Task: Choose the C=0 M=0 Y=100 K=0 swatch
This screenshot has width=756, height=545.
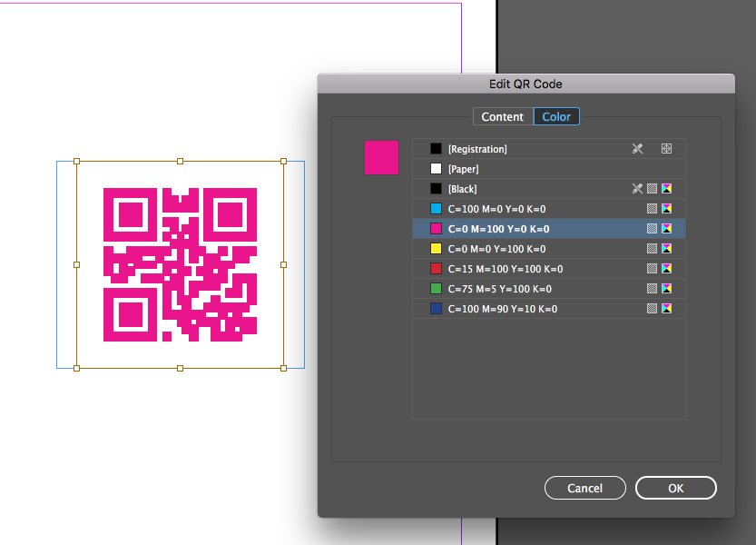Action: (x=549, y=249)
